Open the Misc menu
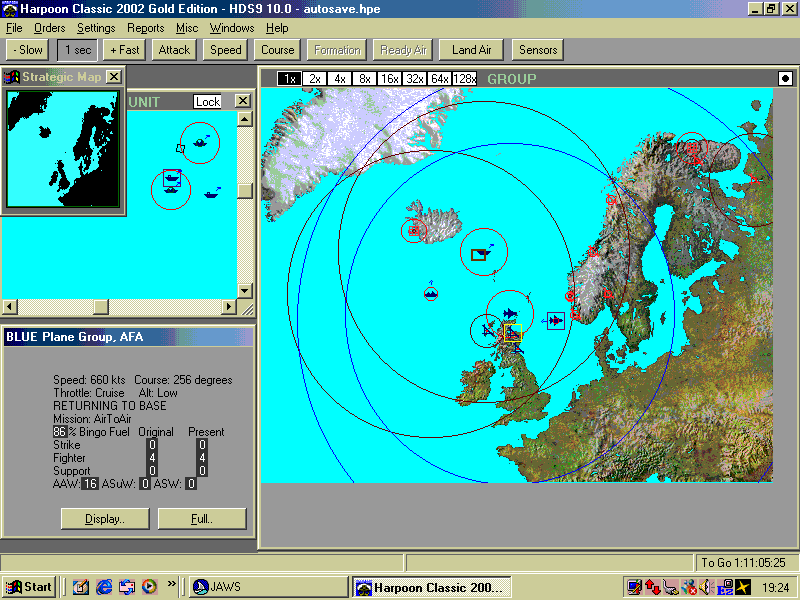 tap(187, 28)
